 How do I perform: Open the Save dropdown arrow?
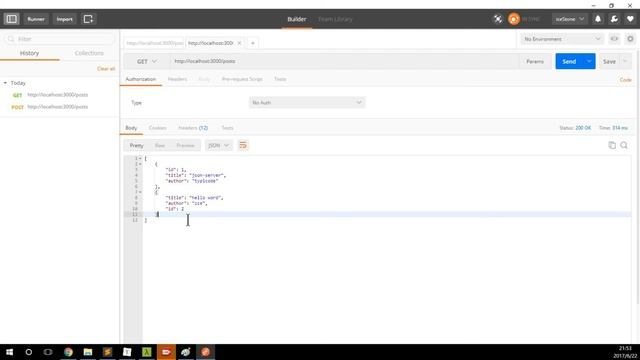(x=625, y=61)
